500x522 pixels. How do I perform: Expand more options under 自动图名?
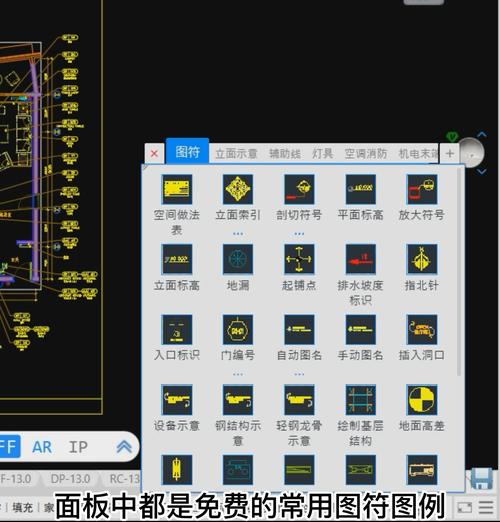point(299,374)
